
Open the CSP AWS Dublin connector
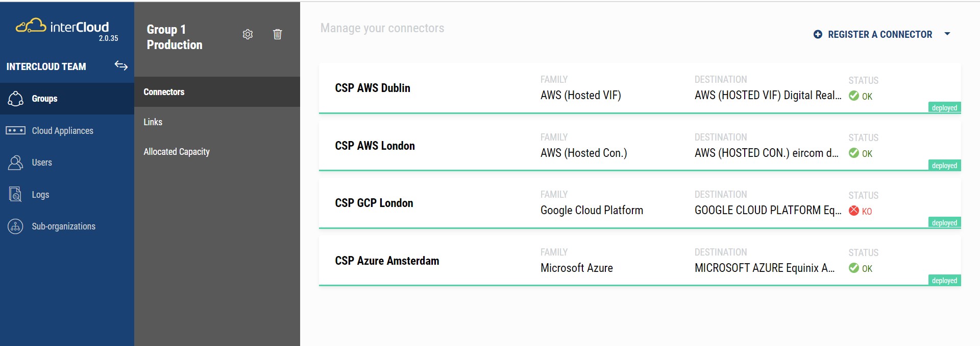[x=373, y=88]
